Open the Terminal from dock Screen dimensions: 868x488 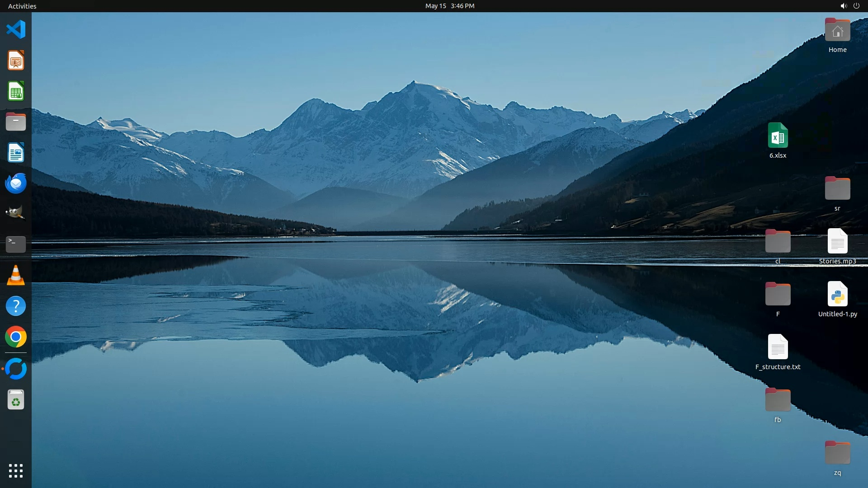tap(16, 244)
